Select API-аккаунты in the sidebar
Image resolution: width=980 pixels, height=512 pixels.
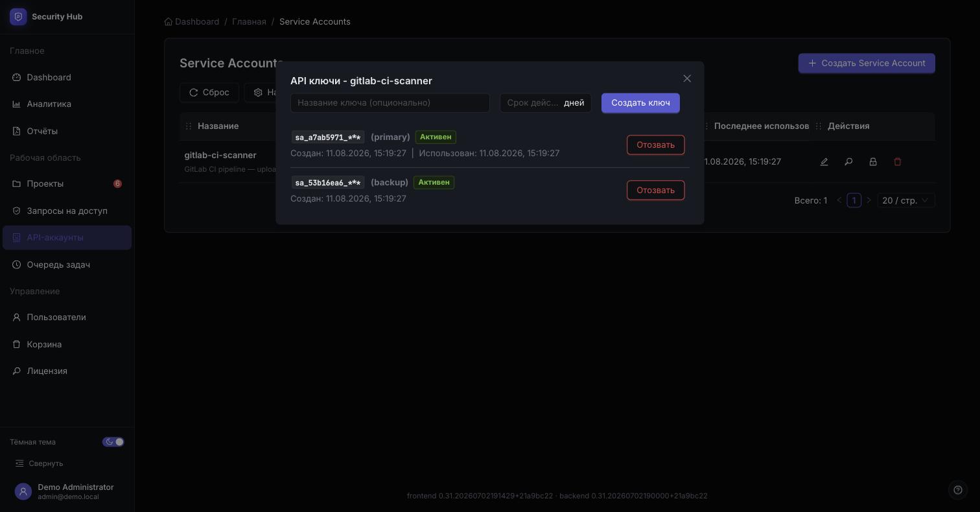coord(67,237)
